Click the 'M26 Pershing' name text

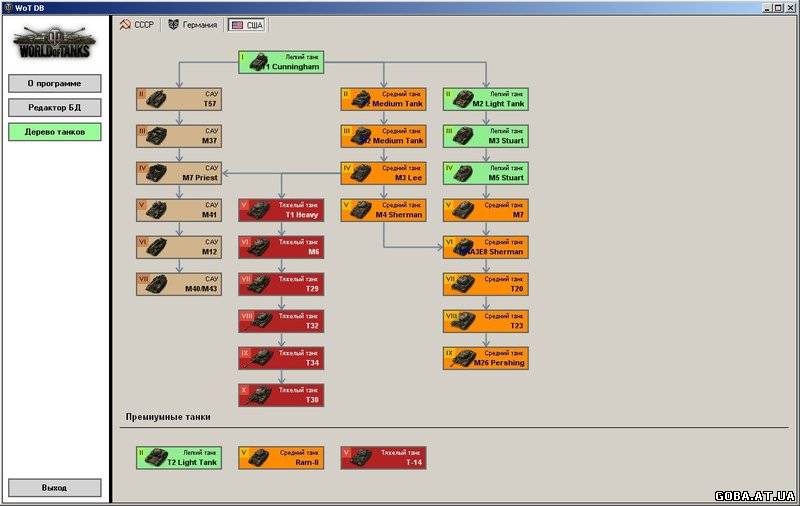click(499, 363)
